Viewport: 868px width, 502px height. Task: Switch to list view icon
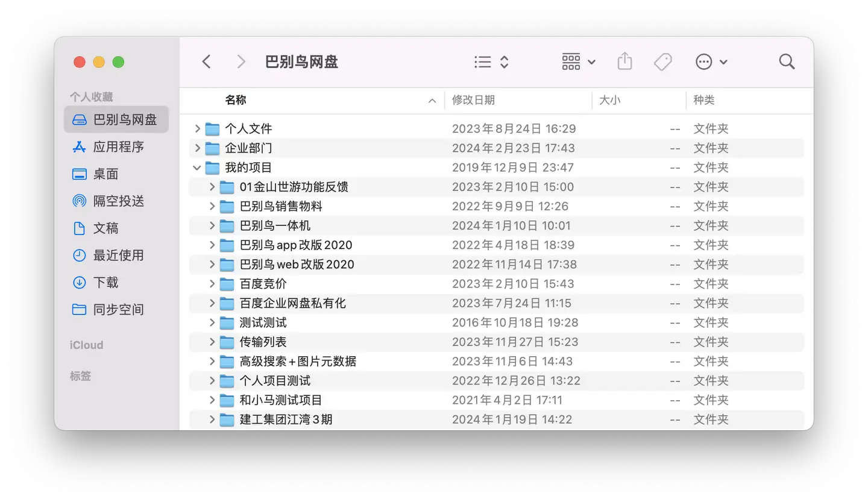[482, 61]
